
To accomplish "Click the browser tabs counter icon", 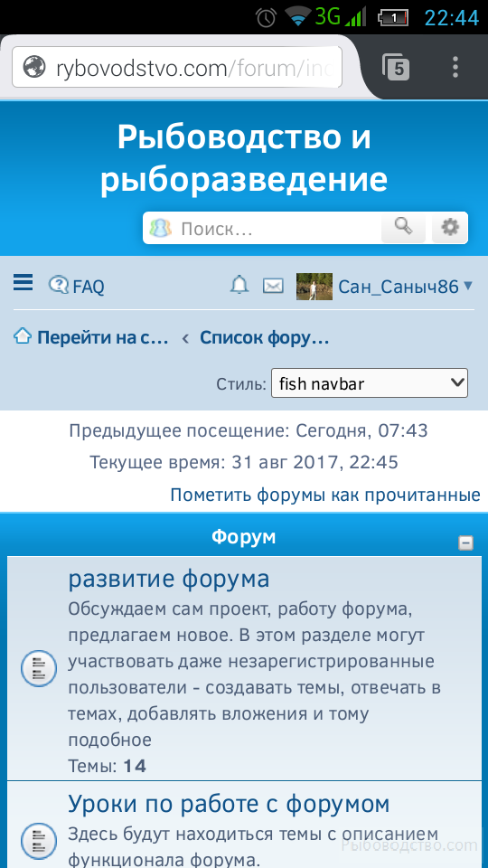I will (x=396, y=67).
